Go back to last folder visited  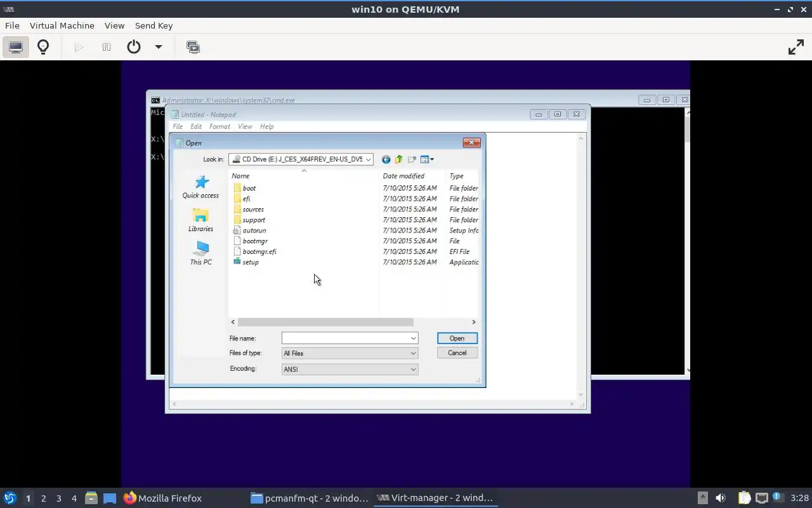coord(386,159)
